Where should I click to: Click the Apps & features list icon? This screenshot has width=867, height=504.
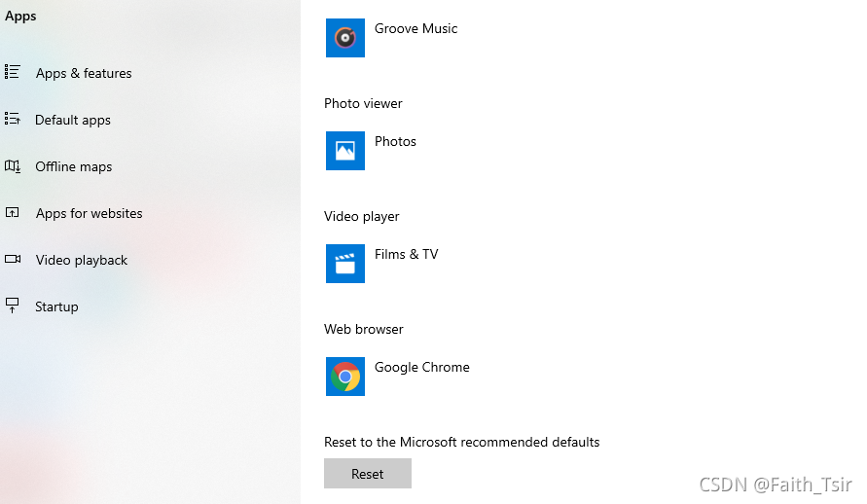pos(13,72)
